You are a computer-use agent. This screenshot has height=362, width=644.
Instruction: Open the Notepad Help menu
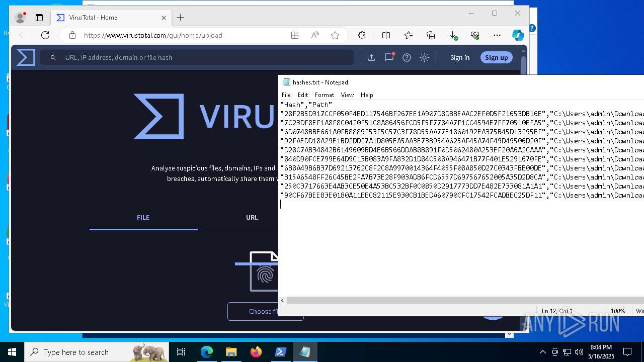point(367,95)
